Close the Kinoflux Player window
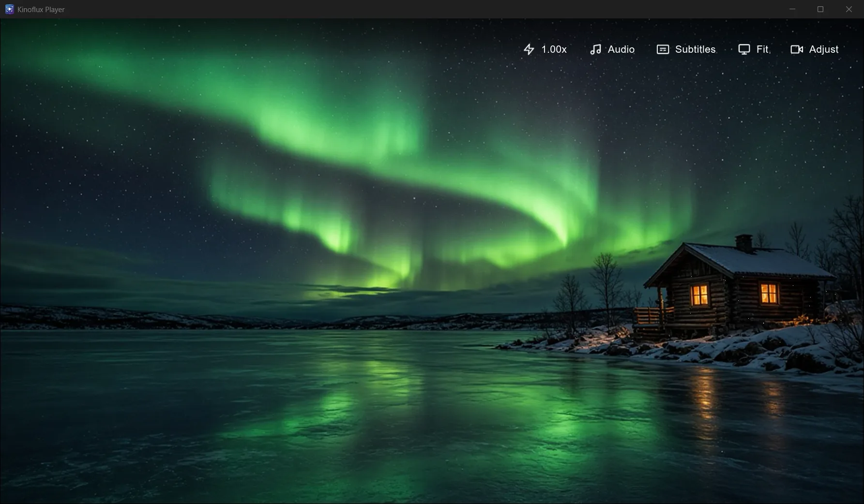This screenshot has width=864, height=504. 849,9
